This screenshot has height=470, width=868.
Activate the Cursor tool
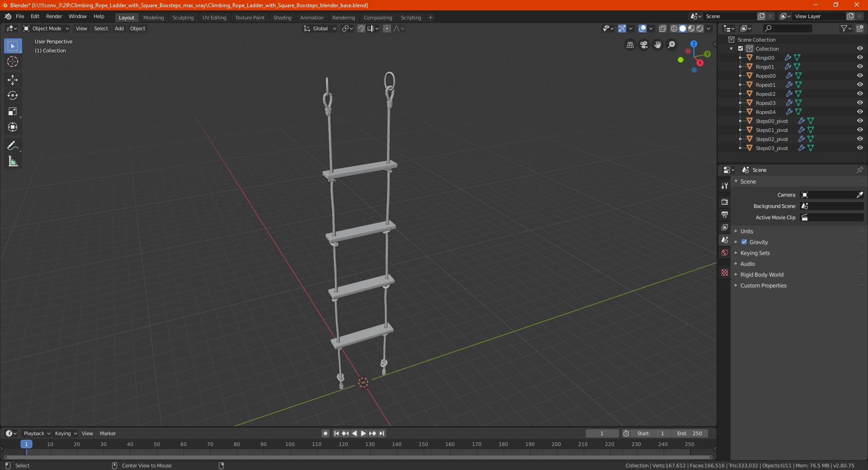pyautogui.click(x=13, y=61)
